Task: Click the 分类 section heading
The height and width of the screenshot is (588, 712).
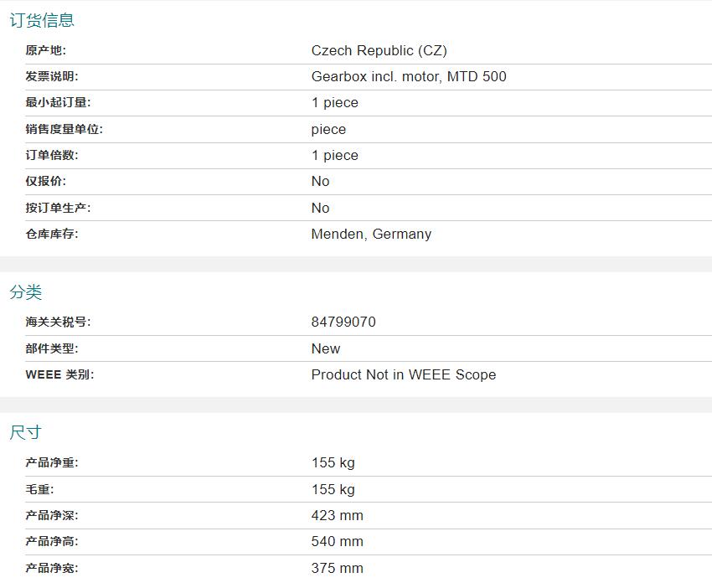Action: [26, 292]
